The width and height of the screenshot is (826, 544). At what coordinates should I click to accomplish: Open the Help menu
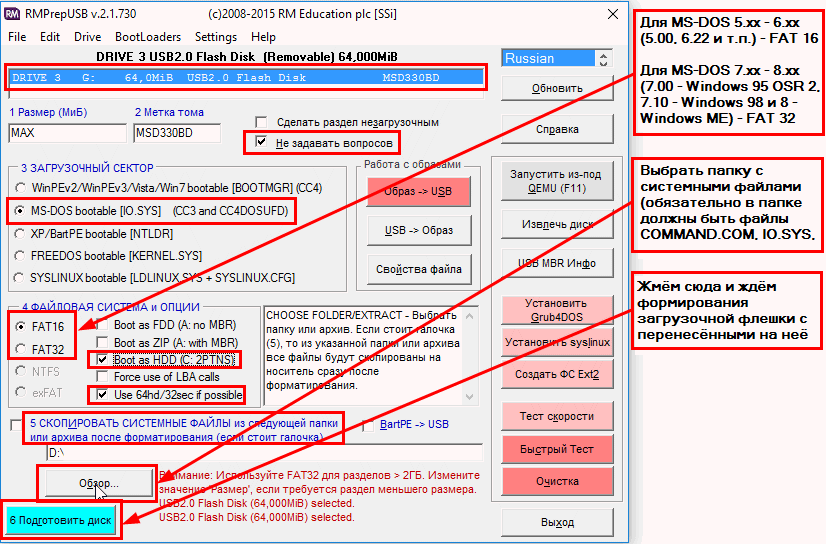click(263, 37)
